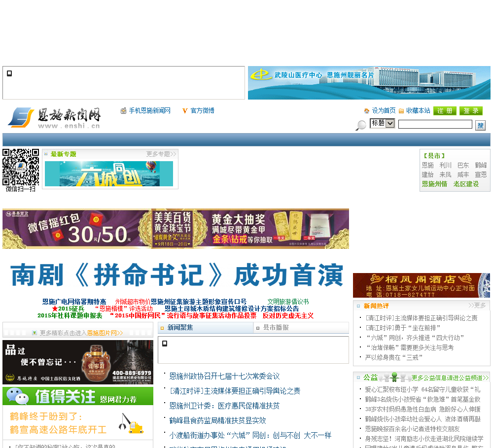Open 恩施图片网>> link
This screenshot has height=448, width=493.
(105, 333)
